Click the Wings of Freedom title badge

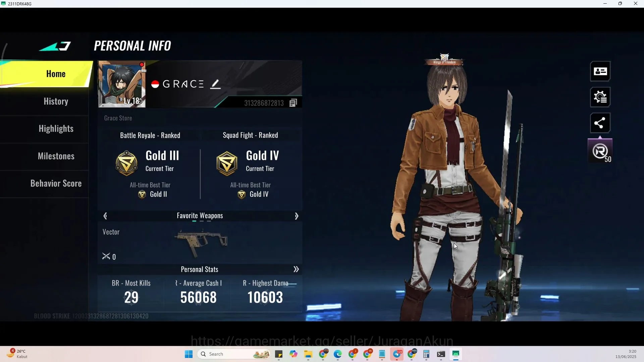(x=444, y=60)
